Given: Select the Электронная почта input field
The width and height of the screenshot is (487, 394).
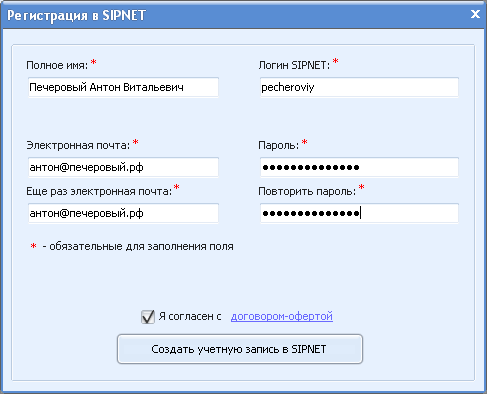Looking at the screenshot, I should click(x=123, y=167).
